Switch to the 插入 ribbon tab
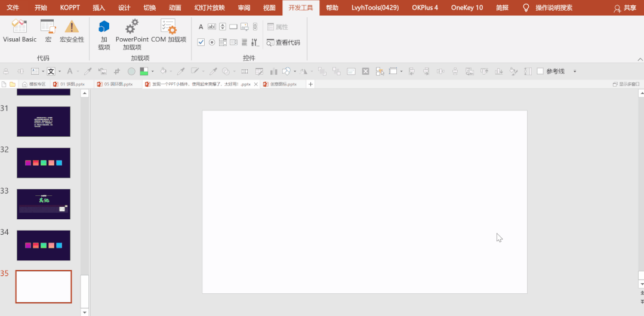644x316 pixels. coord(99,8)
